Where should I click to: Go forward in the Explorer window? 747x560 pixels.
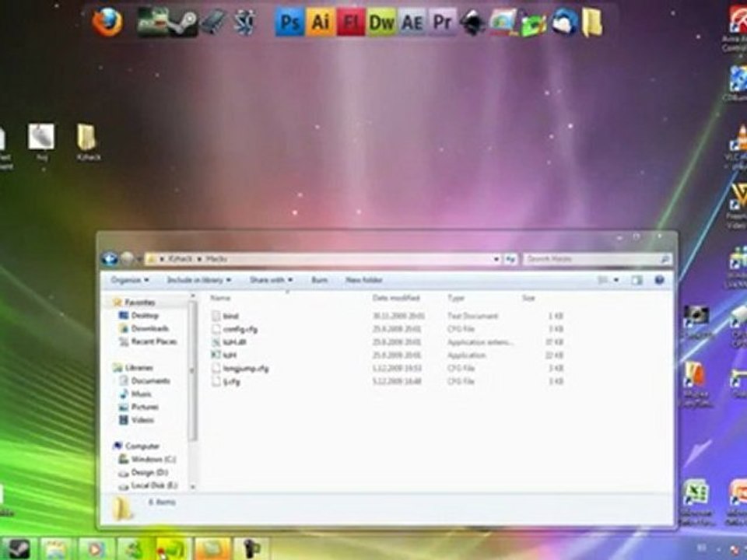(x=127, y=258)
